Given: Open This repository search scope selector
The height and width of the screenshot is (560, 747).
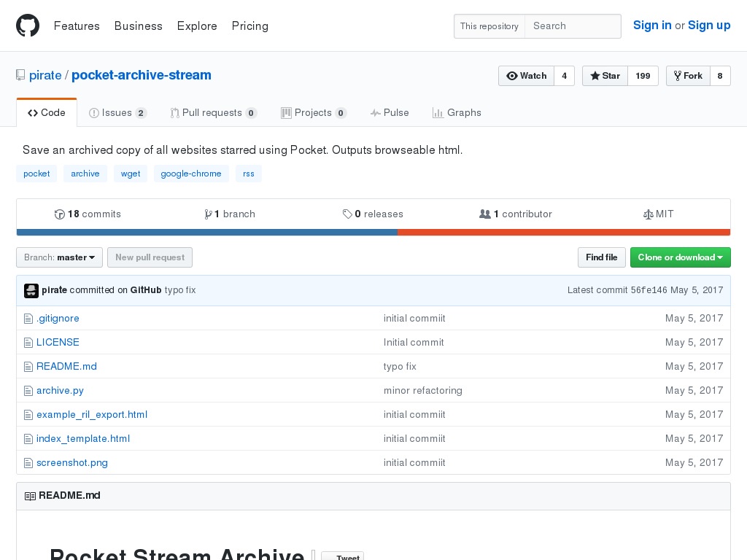Looking at the screenshot, I should [489, 26].
